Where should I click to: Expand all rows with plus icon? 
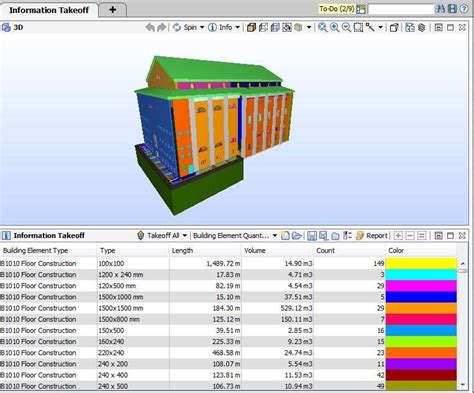(398, 236)
